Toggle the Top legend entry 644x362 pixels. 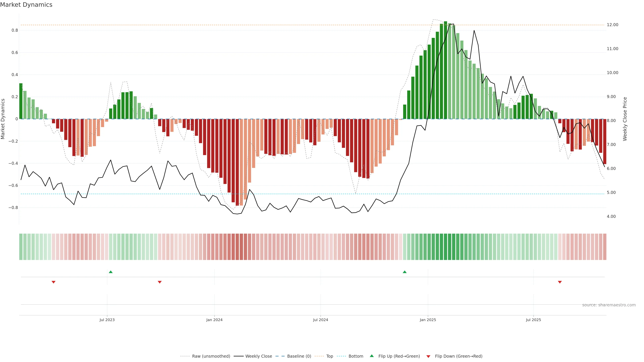(x=330, y=356)
